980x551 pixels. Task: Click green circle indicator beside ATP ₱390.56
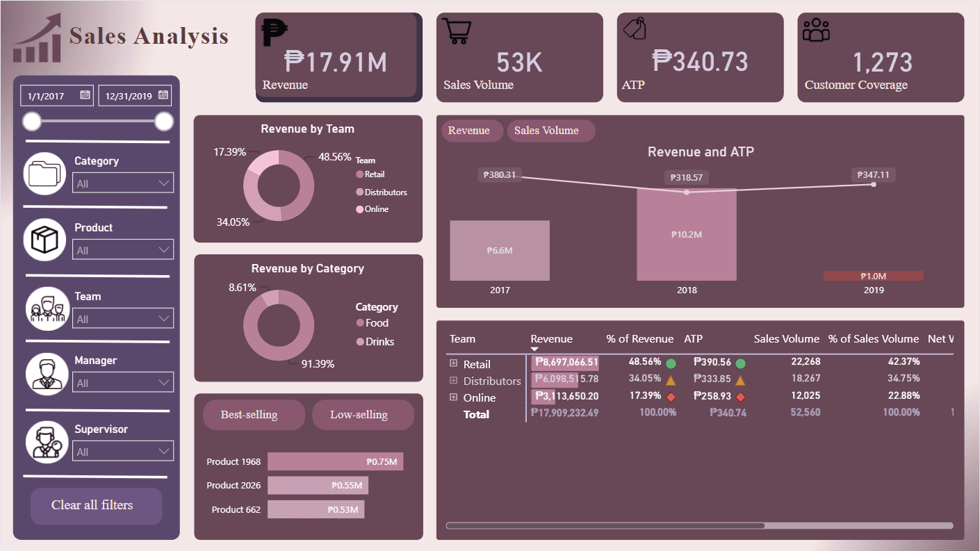[740, 363]
